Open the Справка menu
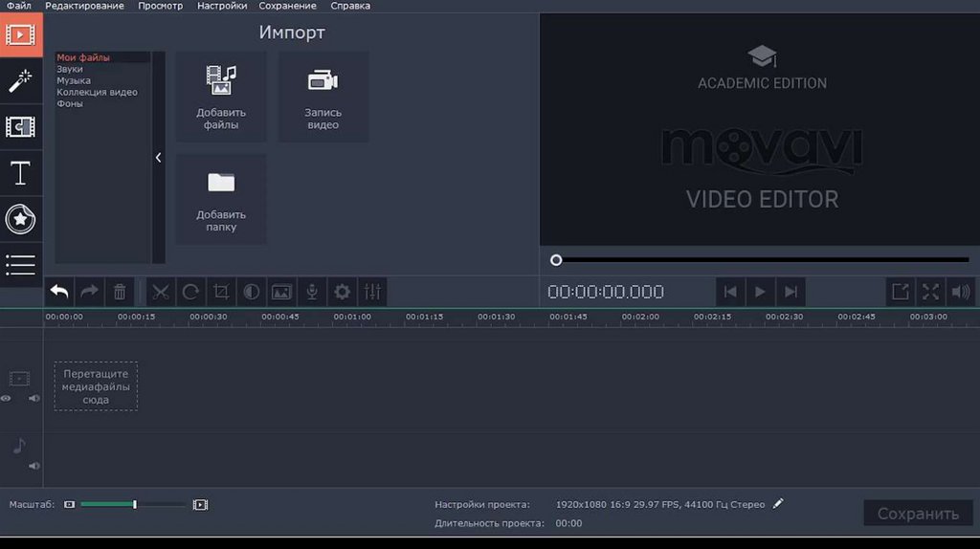Viewport: 980px width, 549px height. (x=350, y=6)
